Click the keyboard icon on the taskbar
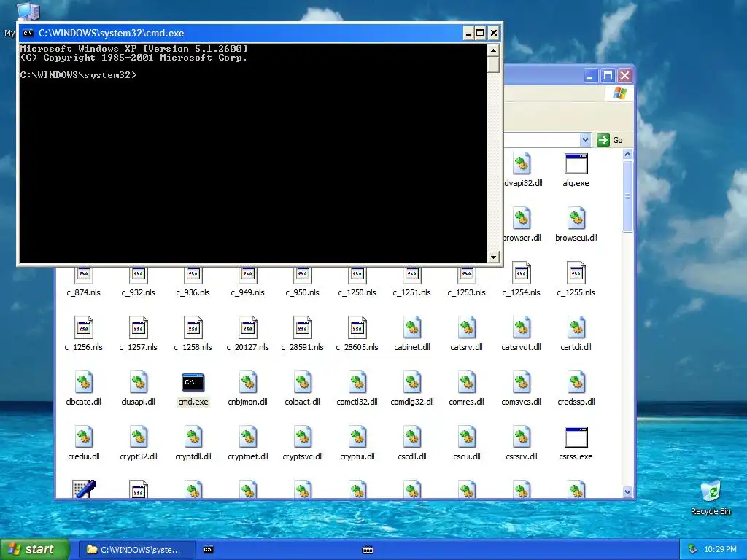This screenshot has height=560, width=747. point(368,550)
